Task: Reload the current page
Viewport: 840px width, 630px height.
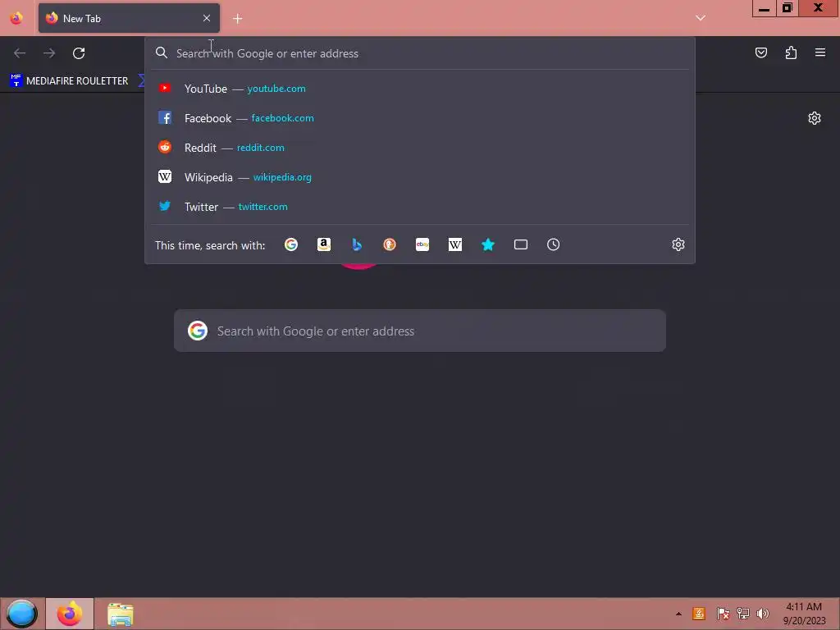Action: point(79,53)
